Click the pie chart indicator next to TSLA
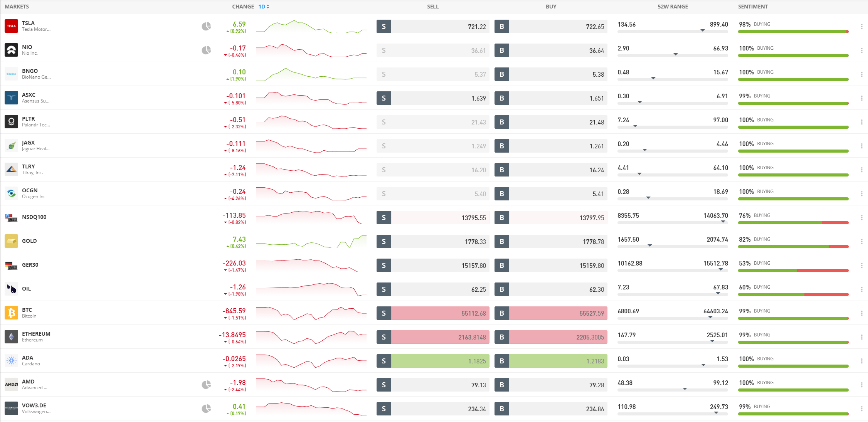 (x=206, y=26)
